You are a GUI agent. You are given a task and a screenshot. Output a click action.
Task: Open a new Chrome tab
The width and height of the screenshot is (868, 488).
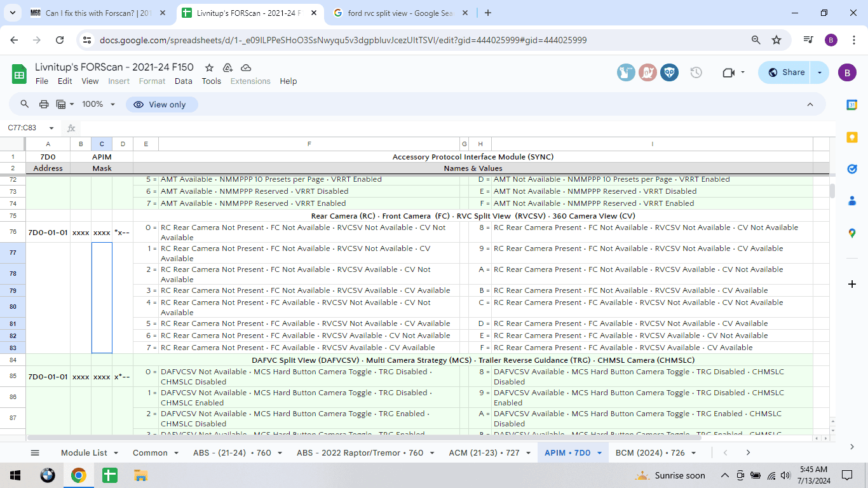point(487,13)
